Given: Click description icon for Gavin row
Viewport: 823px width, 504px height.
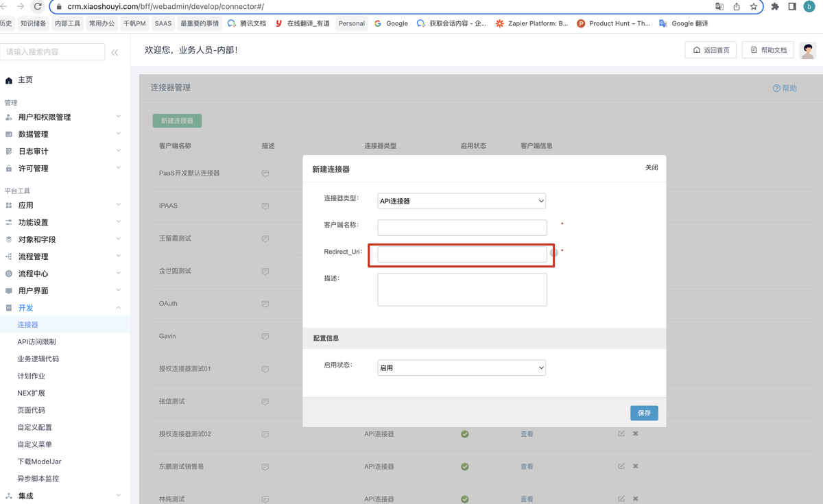Looking at the screenshot, I should coord(265,336).
